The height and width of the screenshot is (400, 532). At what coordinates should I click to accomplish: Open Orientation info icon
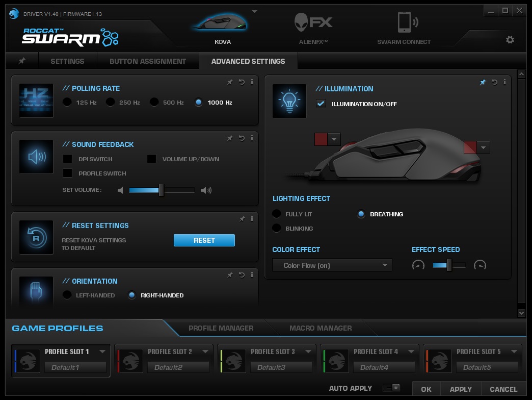pyautogui.click(x=252, y=274)
